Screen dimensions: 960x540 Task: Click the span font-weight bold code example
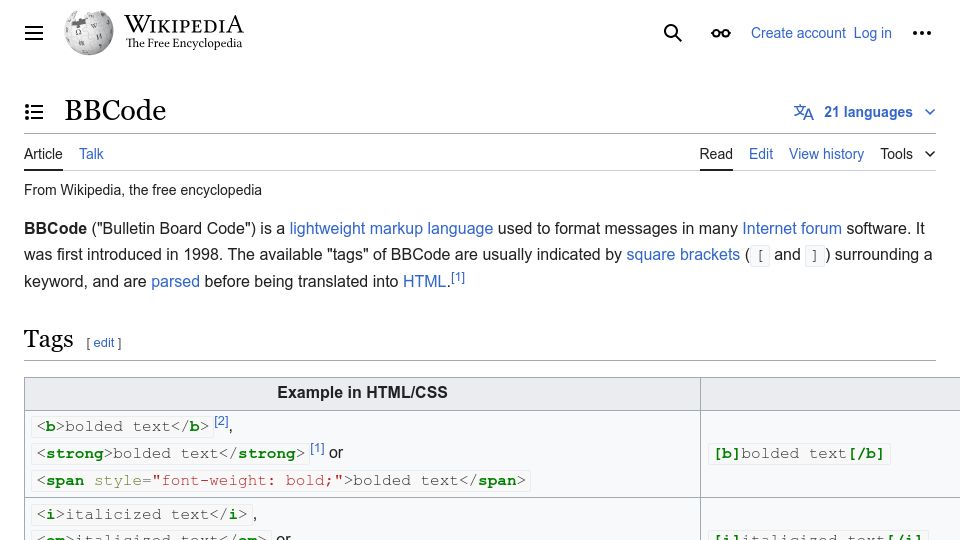[281, 481]
